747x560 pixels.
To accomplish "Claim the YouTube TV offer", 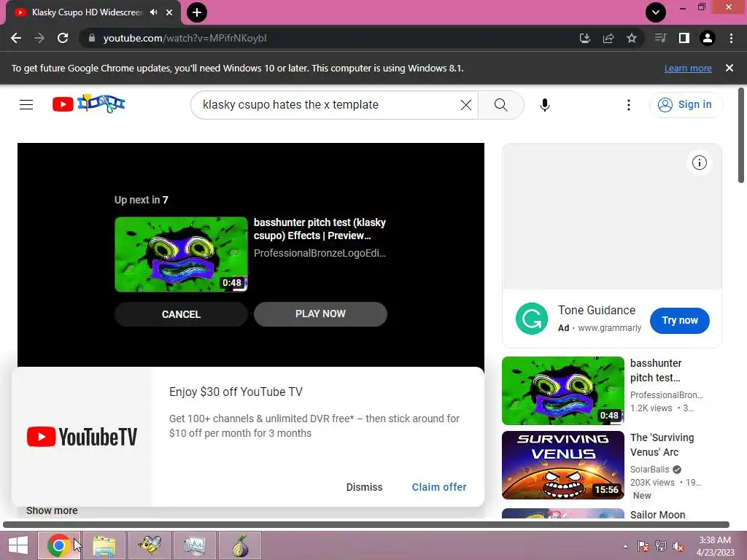I will pyautogui.click(x=439, y=487).
